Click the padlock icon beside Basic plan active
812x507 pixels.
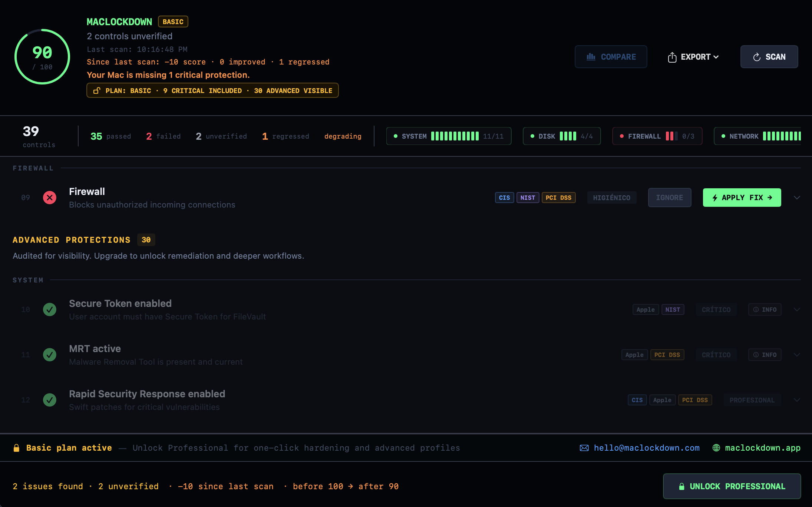(x=16, y=448)
